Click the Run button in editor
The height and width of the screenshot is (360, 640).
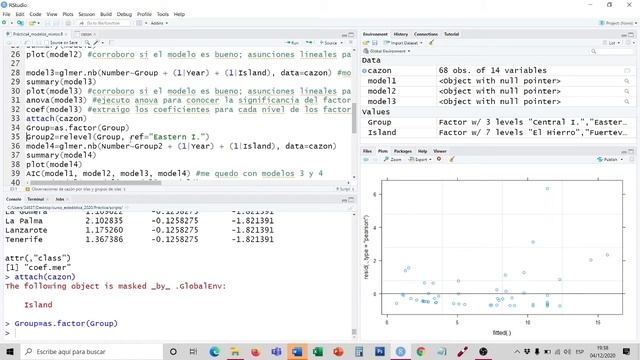coord(293,42)
